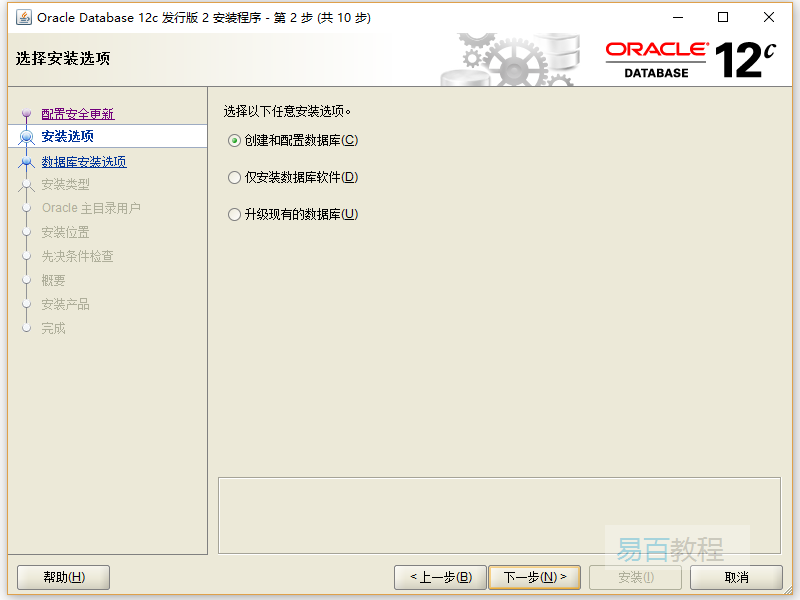Open the 配置安全更新 step link
This screenshot has height=600, width=800.
[x=78, y=114]
